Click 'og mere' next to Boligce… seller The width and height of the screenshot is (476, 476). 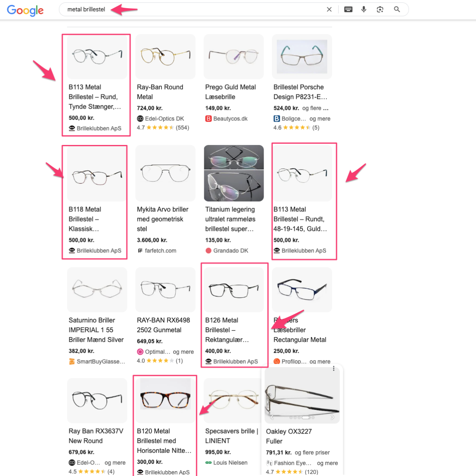pyautogui.click(x=320, y=119)
